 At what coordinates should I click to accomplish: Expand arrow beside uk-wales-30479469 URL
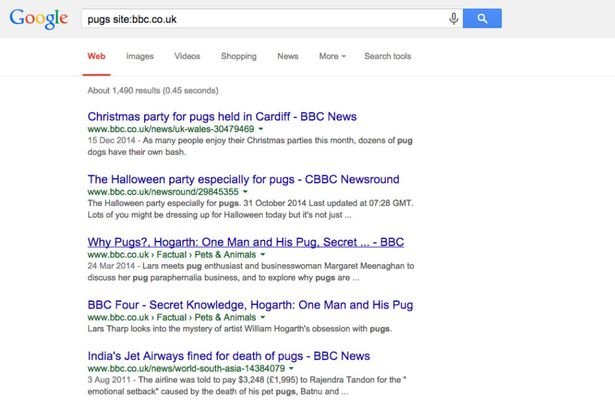coord(261,130)
